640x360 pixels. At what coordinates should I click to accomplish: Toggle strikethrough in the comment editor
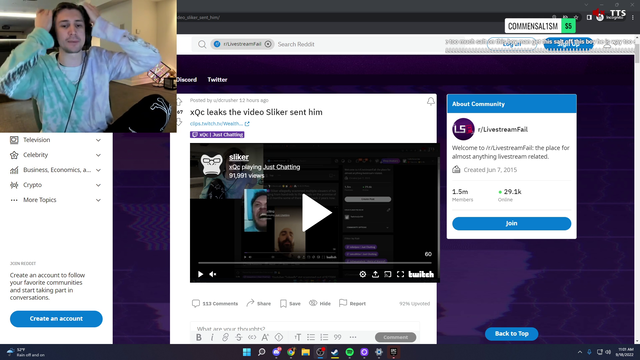(238, 337)
